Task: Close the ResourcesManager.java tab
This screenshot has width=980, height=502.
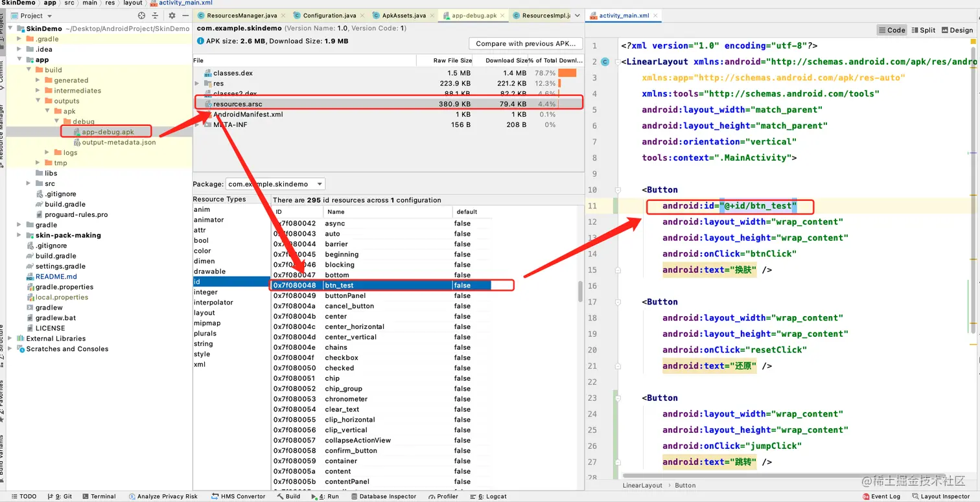Action: [x=282, y=16]
